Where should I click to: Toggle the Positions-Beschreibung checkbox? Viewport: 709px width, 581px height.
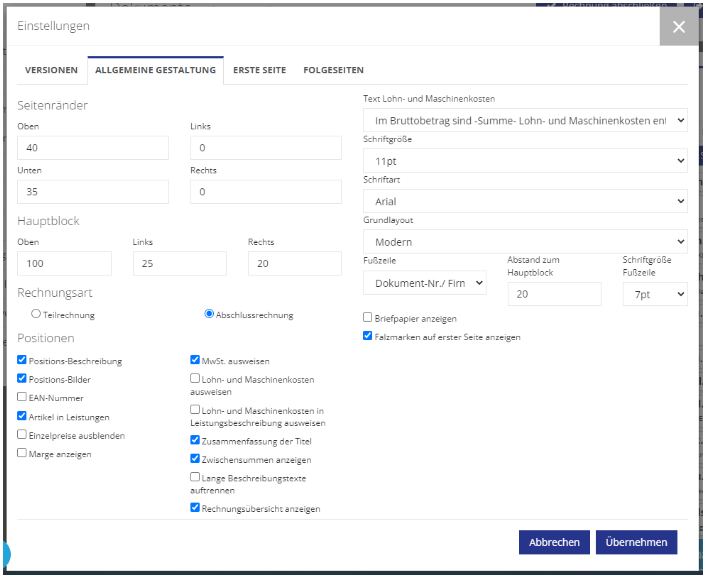(x=22, y=360)
